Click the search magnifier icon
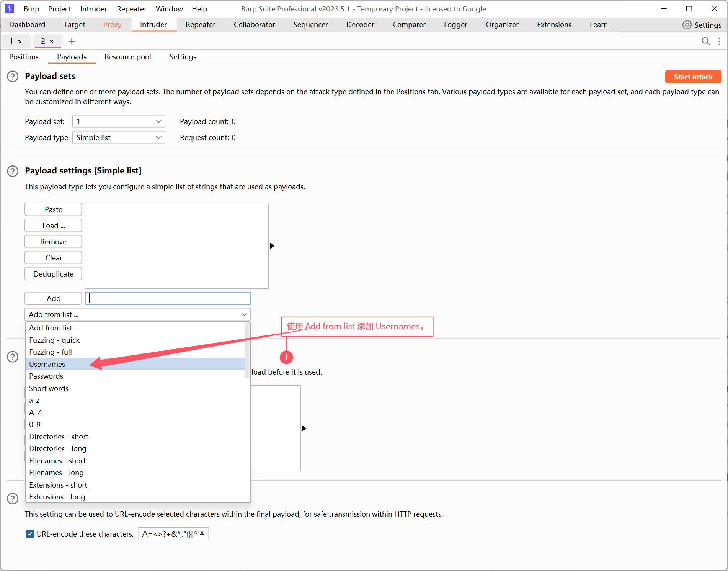 pyautogui.click(x=706, y=41)
